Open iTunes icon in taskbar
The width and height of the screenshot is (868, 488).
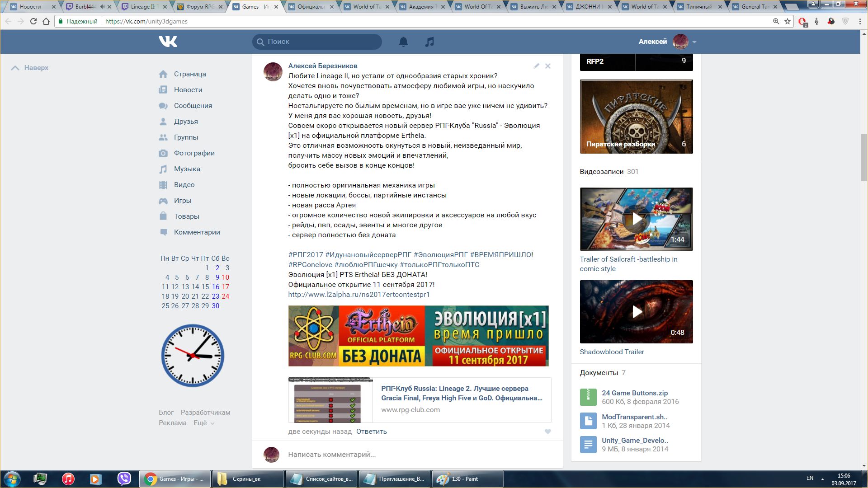coord(68,479)
